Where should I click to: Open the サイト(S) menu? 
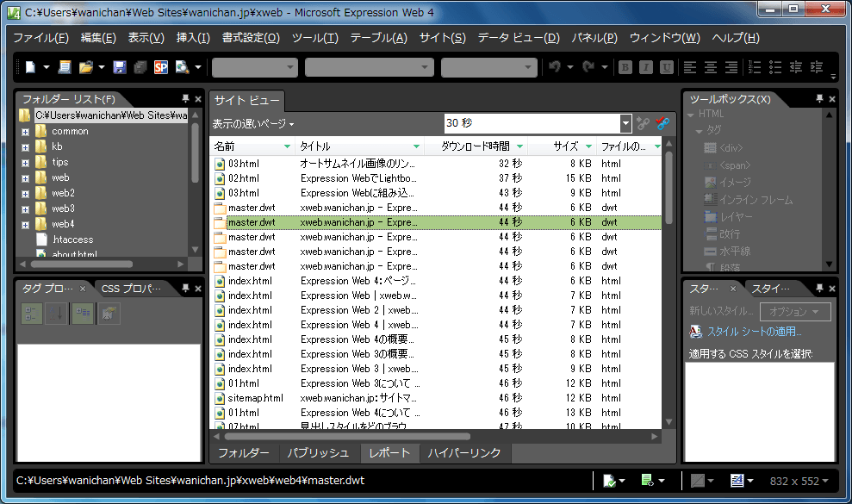tap(442, 38)
